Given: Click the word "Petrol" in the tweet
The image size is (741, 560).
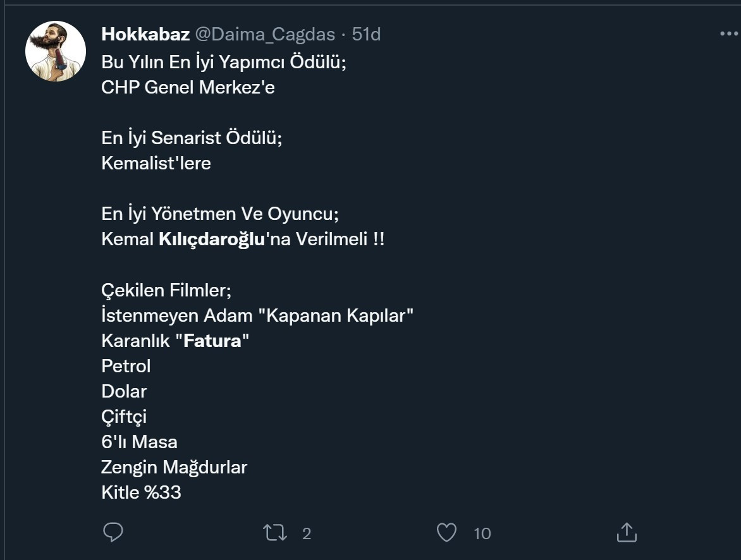Looking at the screenshot, I should pyautogui.click(x=126, y=366).
